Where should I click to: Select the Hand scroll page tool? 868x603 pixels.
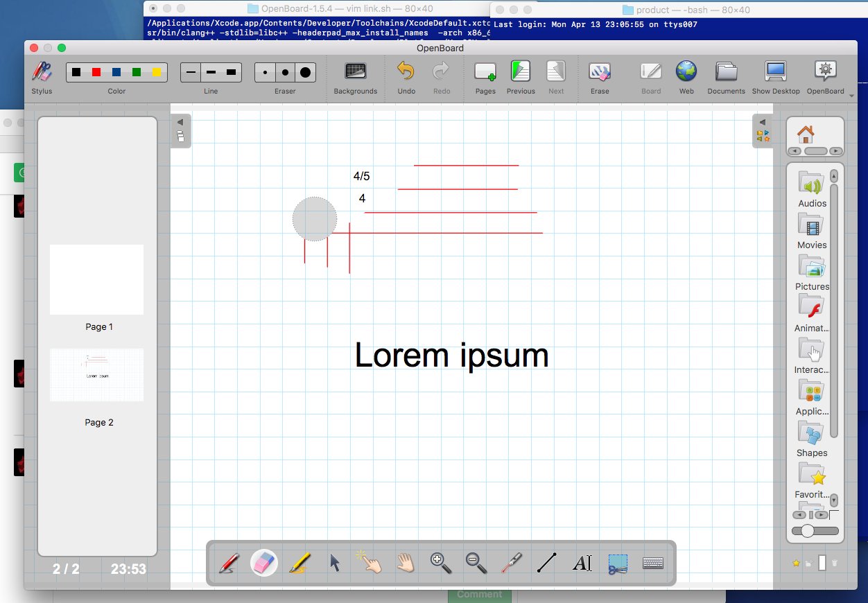pos(406,563)
